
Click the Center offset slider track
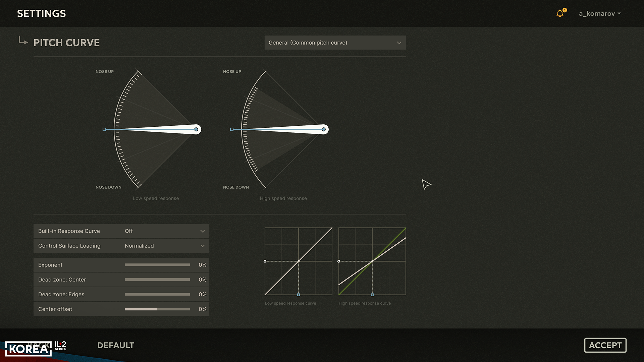click(157, 309)
